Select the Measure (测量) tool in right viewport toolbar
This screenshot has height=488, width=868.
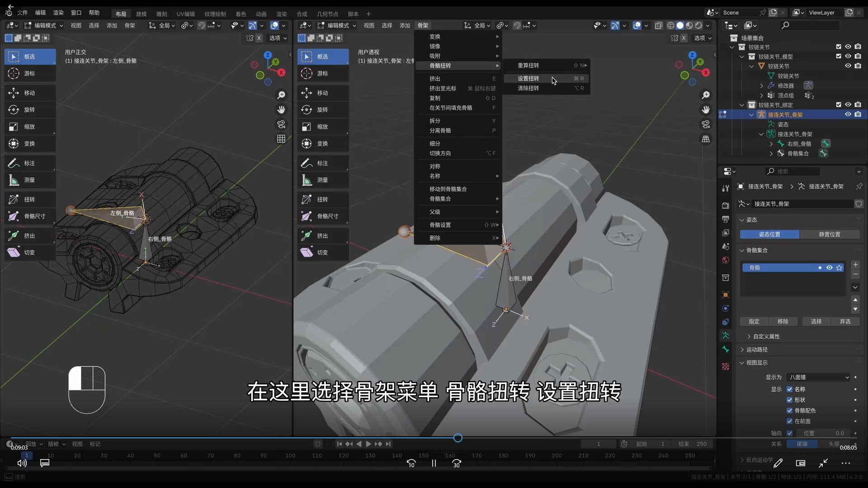click(322, 180)
